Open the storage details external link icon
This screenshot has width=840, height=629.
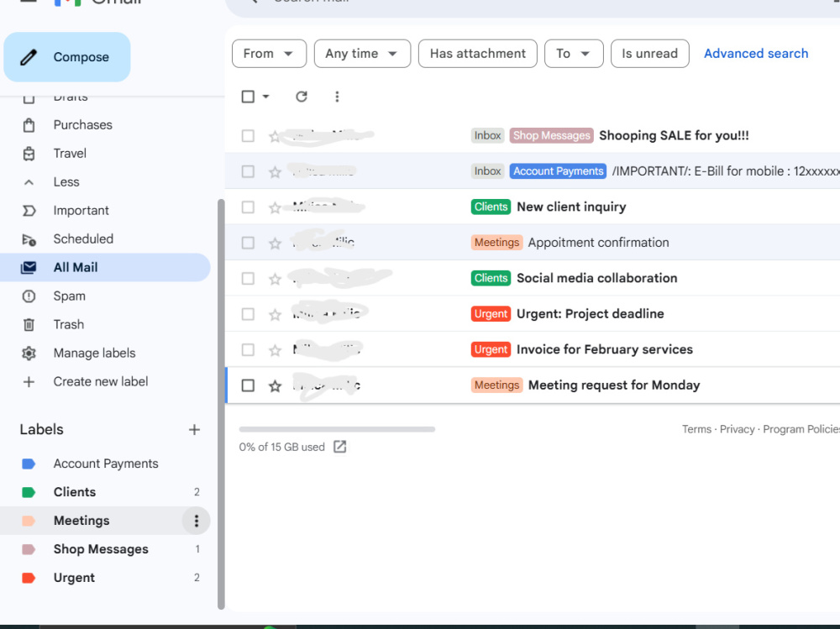[x=339, y=447]
